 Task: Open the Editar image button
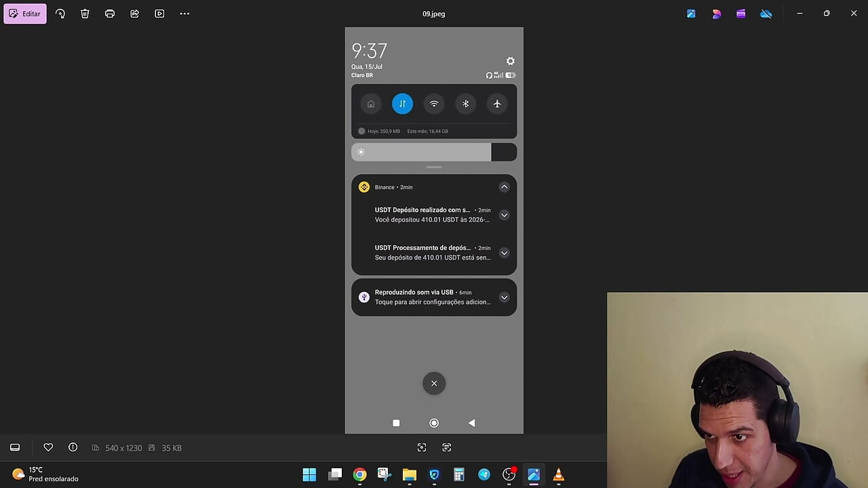tap(25, 14)
